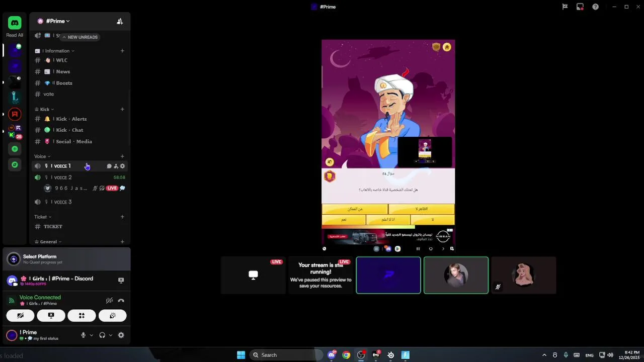Expand the #Prime server menu

coord(58,21)
